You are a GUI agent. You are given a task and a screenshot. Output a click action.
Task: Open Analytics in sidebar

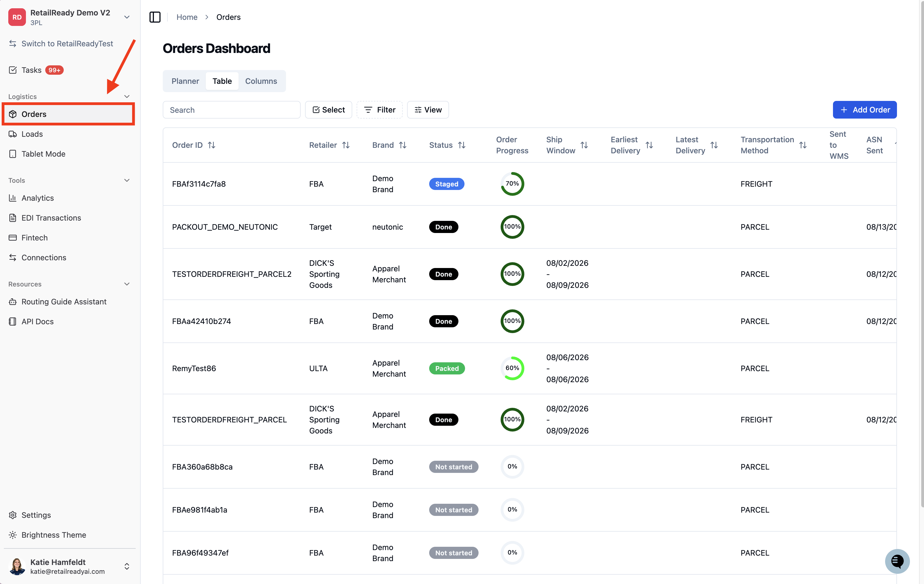69,198
